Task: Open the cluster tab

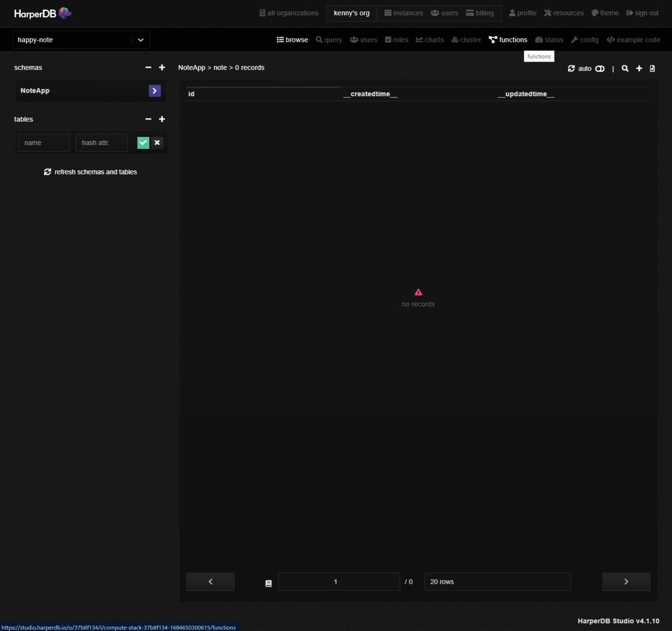Action: [466, 40]
